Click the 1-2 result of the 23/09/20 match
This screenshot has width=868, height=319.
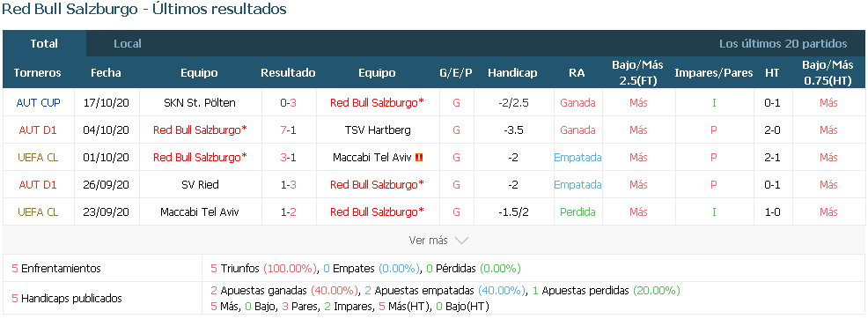pyautogui.click(x=289, y=211)
